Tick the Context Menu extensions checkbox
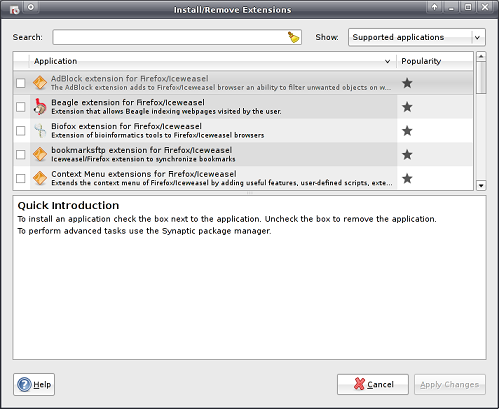 click(21, 178)
